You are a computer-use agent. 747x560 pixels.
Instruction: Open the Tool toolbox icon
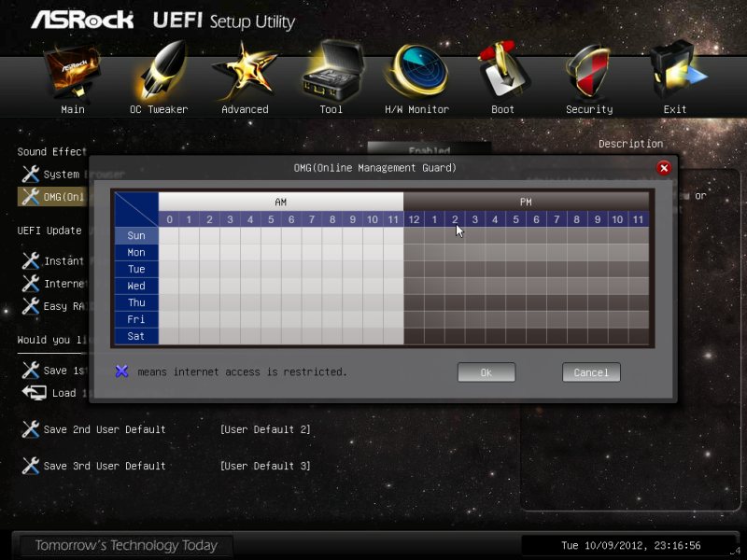(332, 72)
